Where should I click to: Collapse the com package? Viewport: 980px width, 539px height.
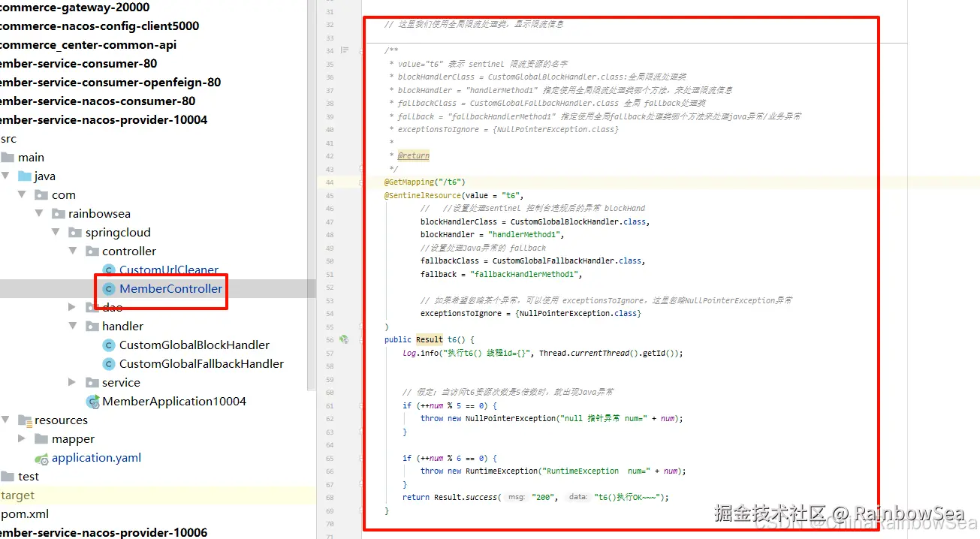coord(21,195)
